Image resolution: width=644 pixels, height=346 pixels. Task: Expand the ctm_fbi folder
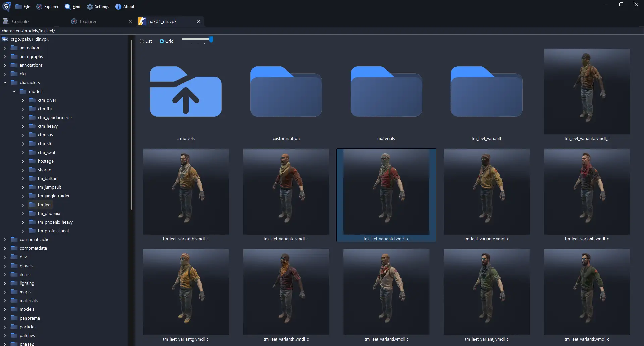[23, 109]
